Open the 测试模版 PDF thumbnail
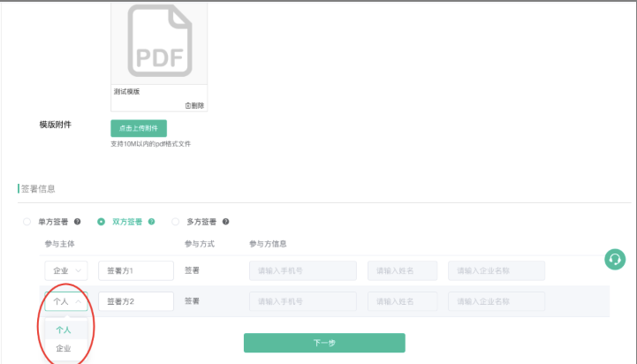 [x=158, y=42]
